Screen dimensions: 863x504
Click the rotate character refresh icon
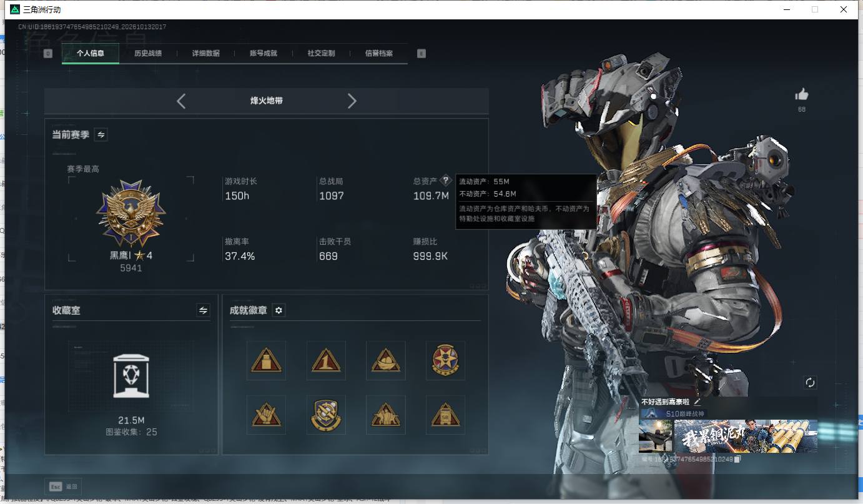click(x=810, y=383)
